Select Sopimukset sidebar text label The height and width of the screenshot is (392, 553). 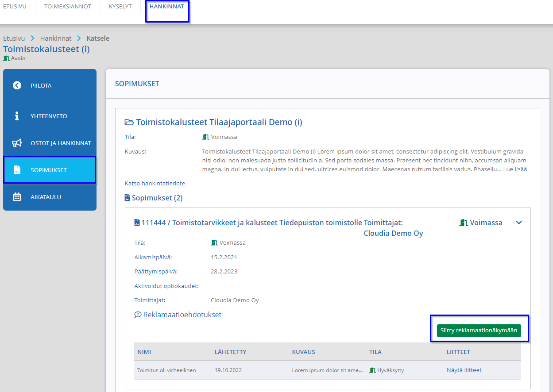(x=49, y=170)
